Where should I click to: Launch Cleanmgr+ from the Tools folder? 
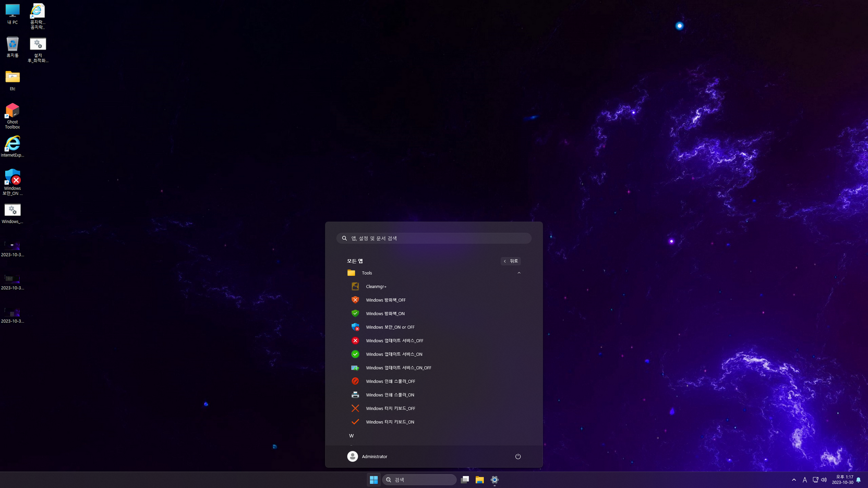[x=433, y=286]
